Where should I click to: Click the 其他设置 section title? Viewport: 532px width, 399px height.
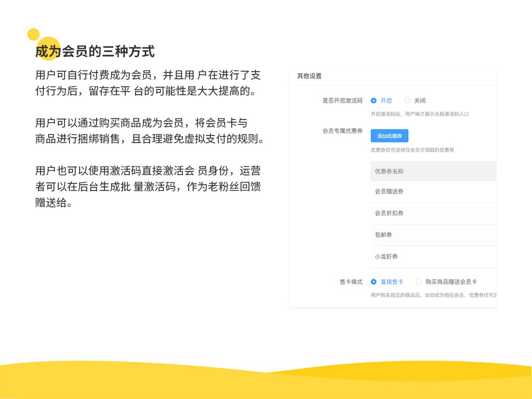click(x=310, y=76)
